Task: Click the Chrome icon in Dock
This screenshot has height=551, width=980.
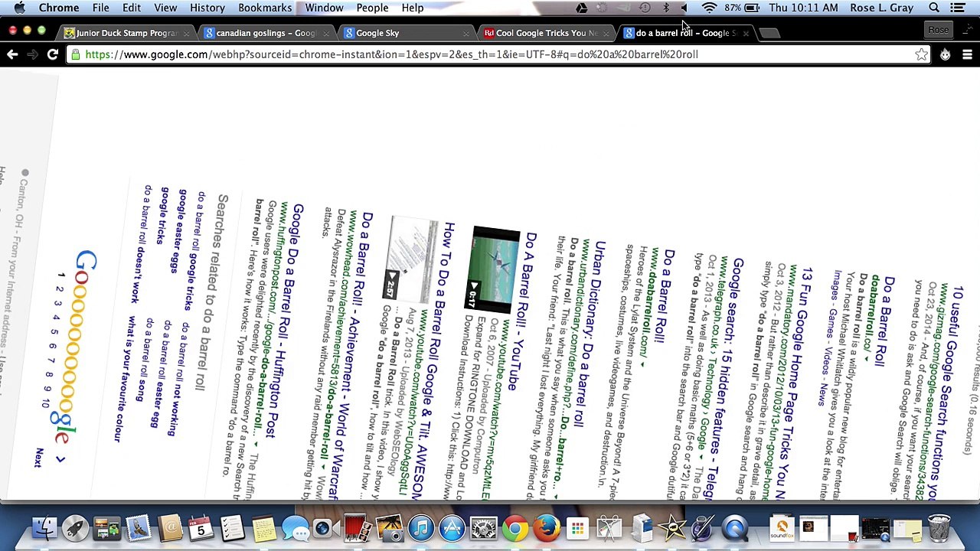Action: (x=514, y=528)
